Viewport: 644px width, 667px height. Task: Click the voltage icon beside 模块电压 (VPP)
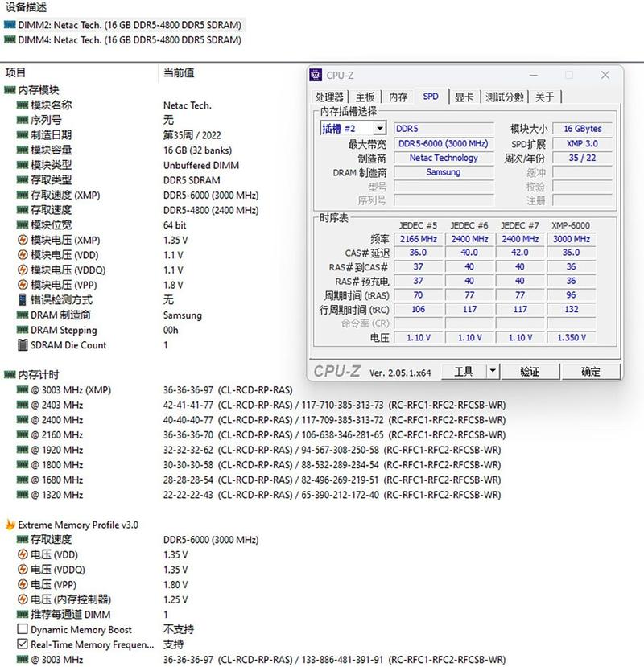tap(23, 285)
